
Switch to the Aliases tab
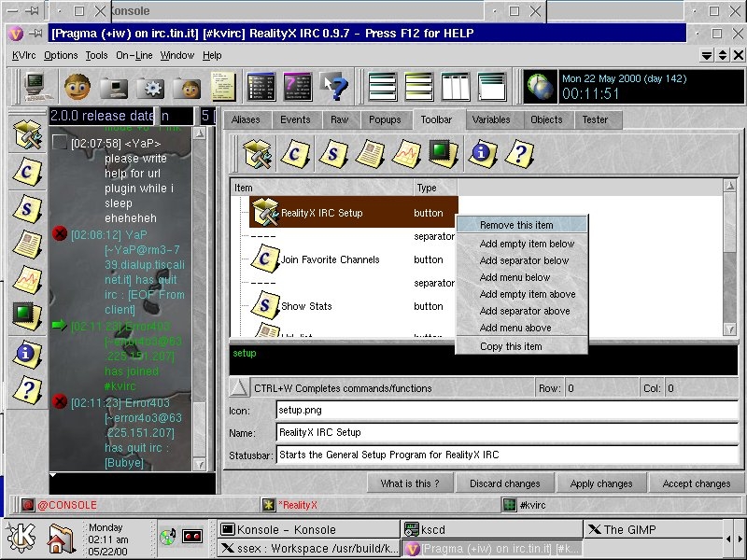pos(246,120)
